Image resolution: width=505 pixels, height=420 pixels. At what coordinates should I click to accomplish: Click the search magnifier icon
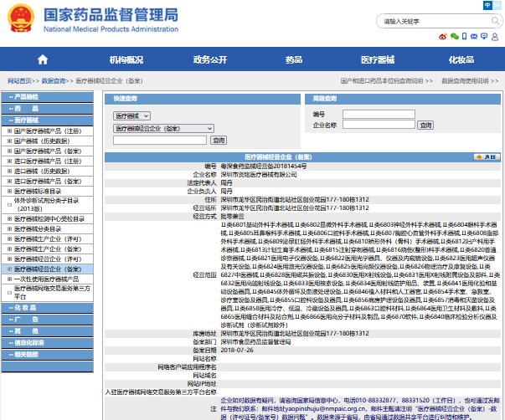coord(495,21)
